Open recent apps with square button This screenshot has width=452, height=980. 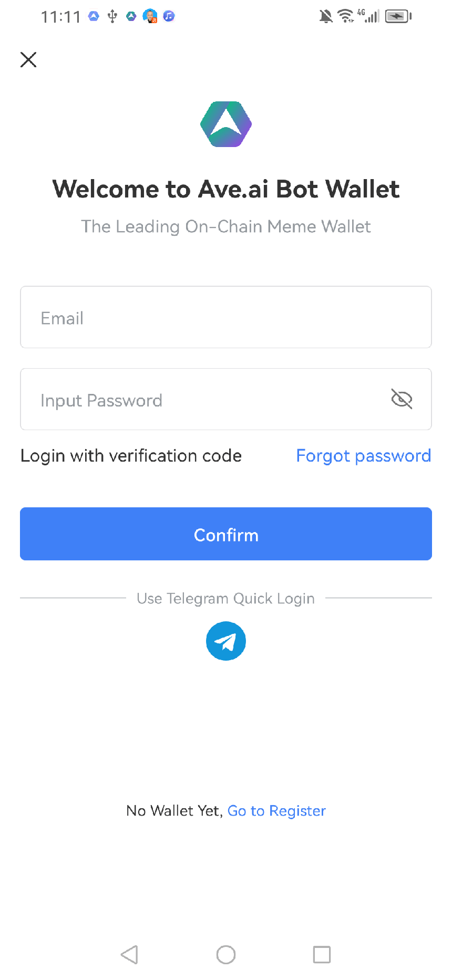coord(322,954)
